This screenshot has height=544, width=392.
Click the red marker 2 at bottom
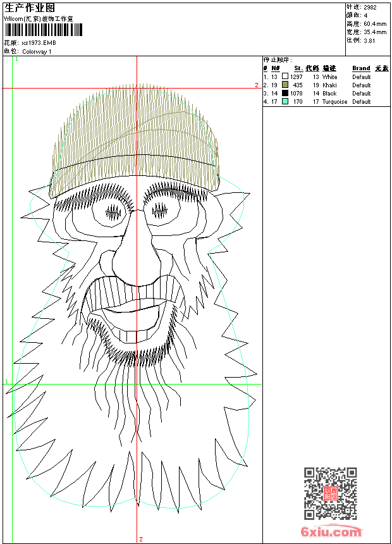pos(140,539)
